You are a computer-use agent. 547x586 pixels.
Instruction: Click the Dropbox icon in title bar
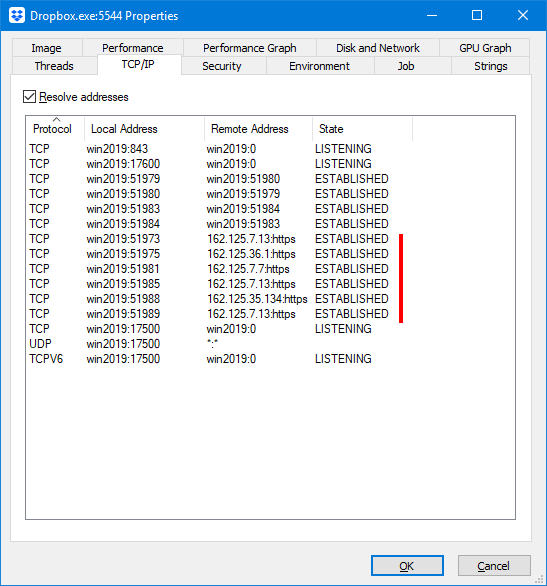(x=17, y=16)
